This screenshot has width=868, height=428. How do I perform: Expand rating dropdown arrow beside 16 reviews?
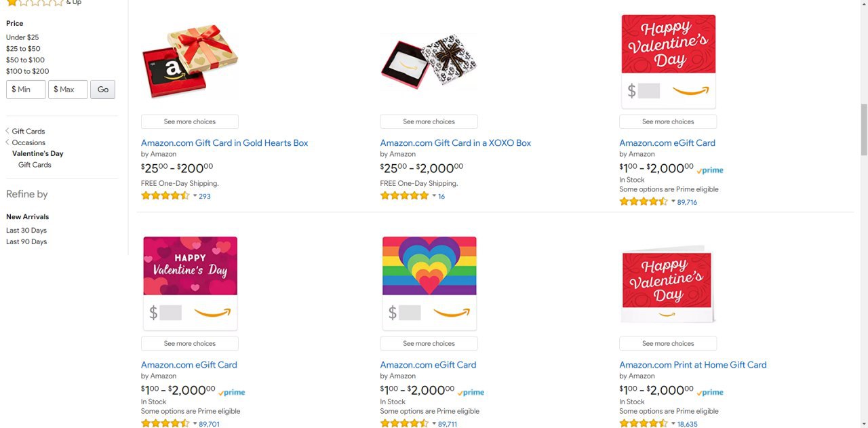pos(435,196)
